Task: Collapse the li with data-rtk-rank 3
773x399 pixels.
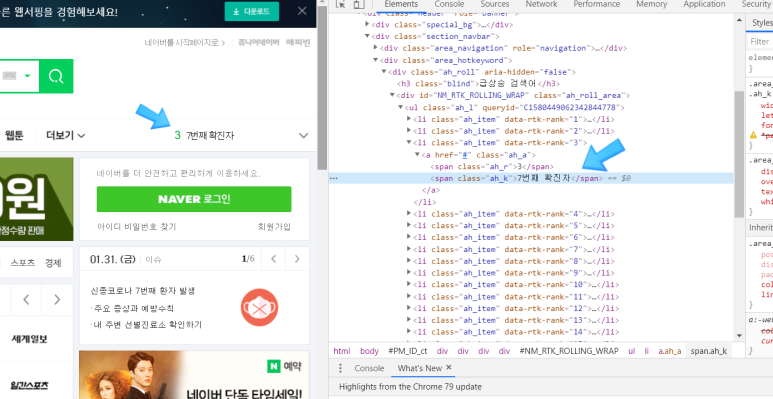Action: pos(409,143)
